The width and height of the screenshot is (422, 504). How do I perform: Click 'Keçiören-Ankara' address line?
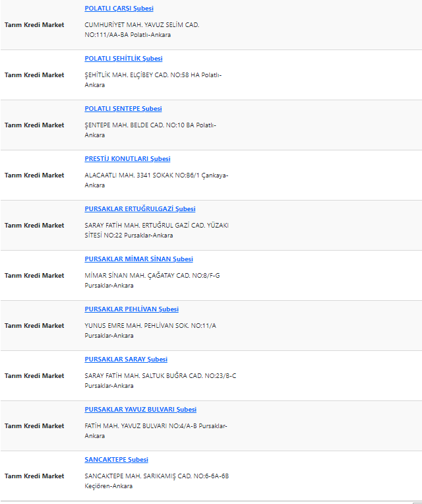109,486
